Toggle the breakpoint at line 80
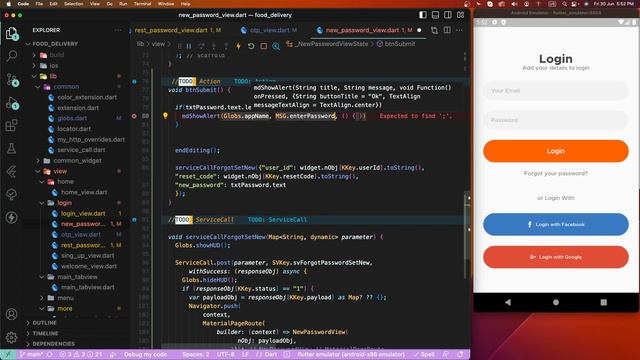The height and width of the screenshot is (360, 640). coord(134,116)
